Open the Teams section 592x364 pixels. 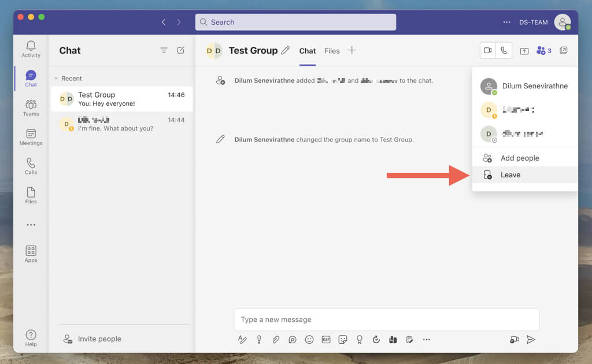coord(31,108)
